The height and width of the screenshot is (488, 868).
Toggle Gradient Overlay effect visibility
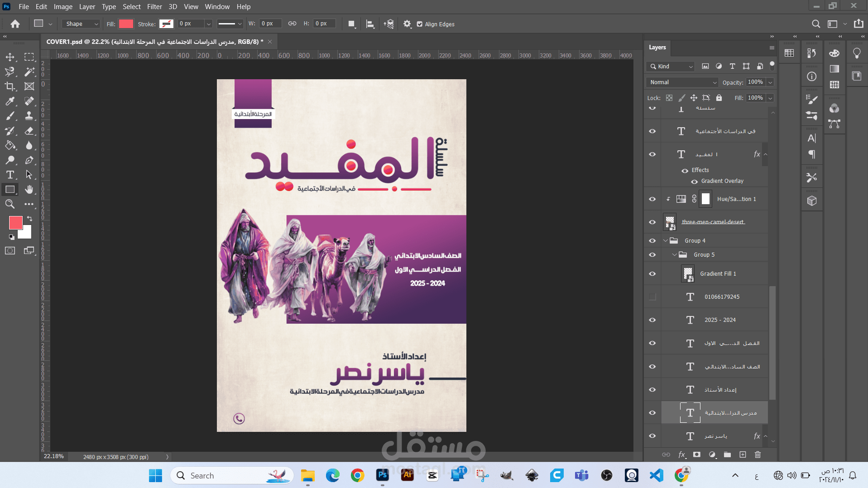coord(694,182)
